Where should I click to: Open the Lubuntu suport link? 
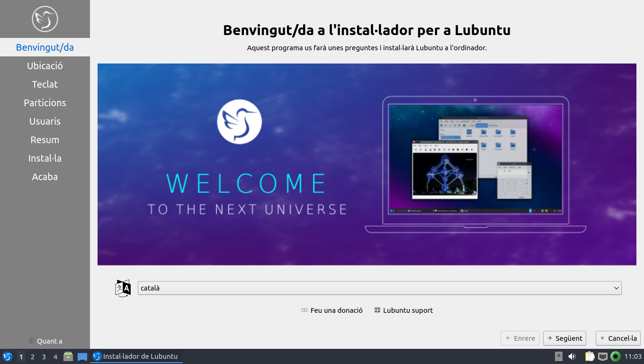[x=403, y=310]
